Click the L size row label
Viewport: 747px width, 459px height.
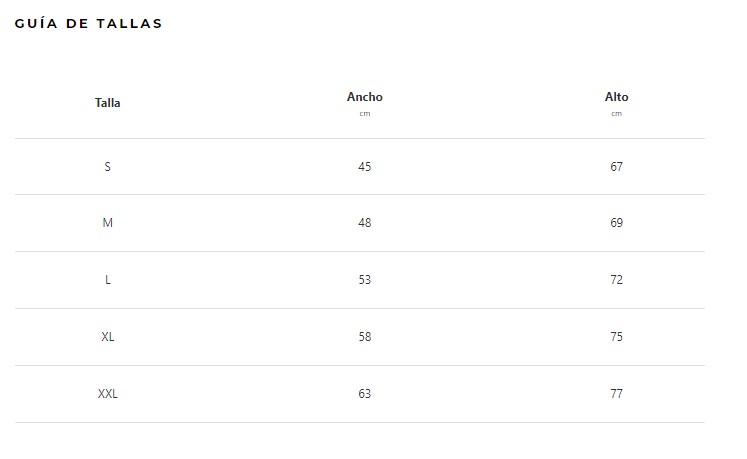(x=108, y=280)
